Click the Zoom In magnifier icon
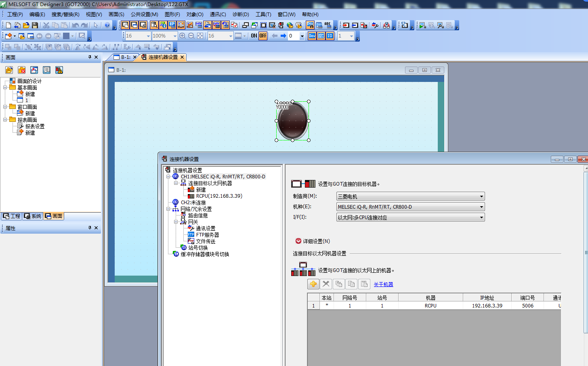Image resolution: width=588 pixels, height=366 pixels. click(x=183, y=36)
